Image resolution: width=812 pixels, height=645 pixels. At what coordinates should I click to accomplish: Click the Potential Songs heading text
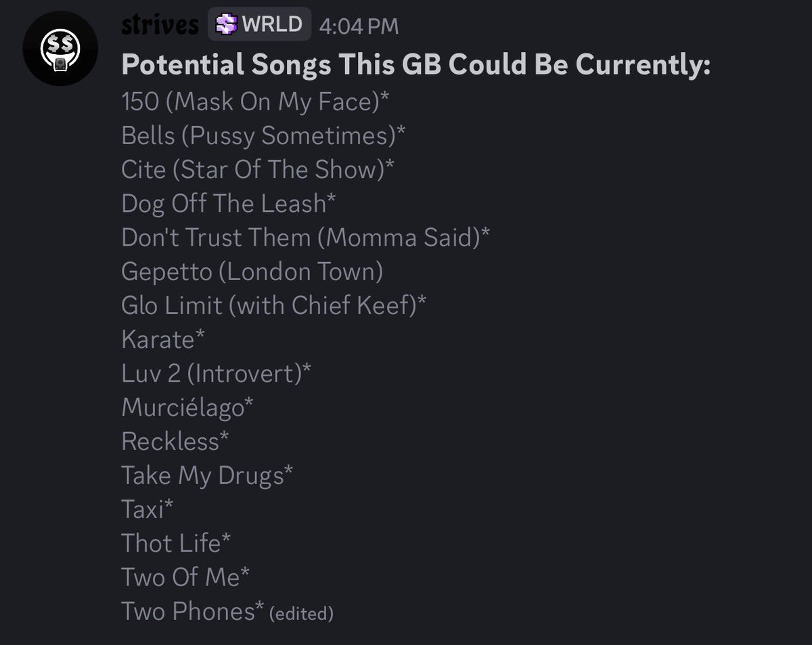tap(416, 64)
